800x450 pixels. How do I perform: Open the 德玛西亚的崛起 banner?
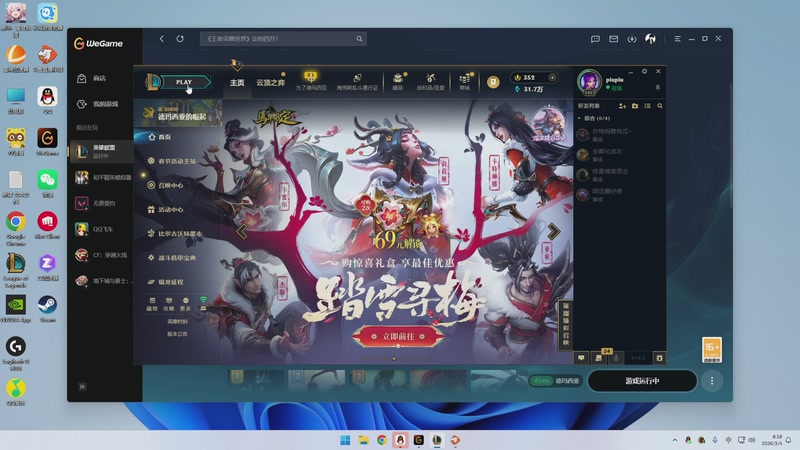coord(178,113)
